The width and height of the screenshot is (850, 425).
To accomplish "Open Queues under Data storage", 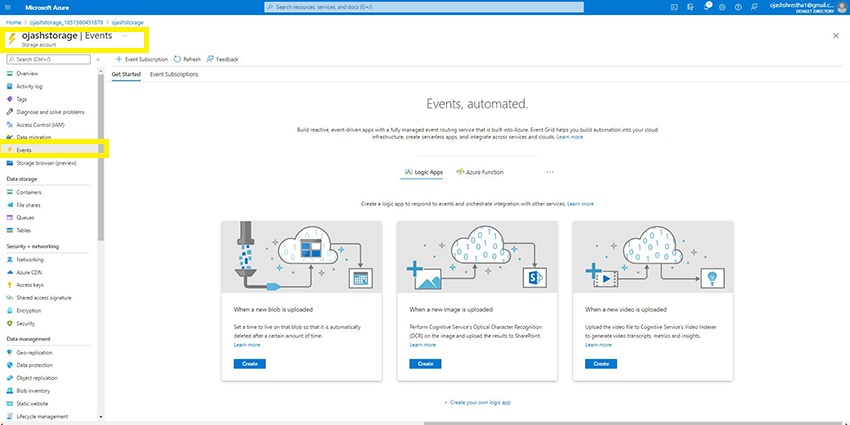I will point(25,218).
